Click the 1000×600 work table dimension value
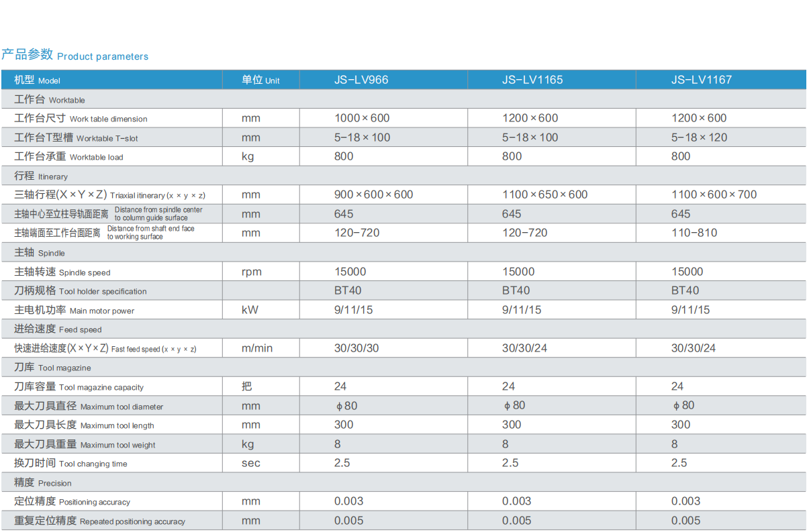 (362, 118)
